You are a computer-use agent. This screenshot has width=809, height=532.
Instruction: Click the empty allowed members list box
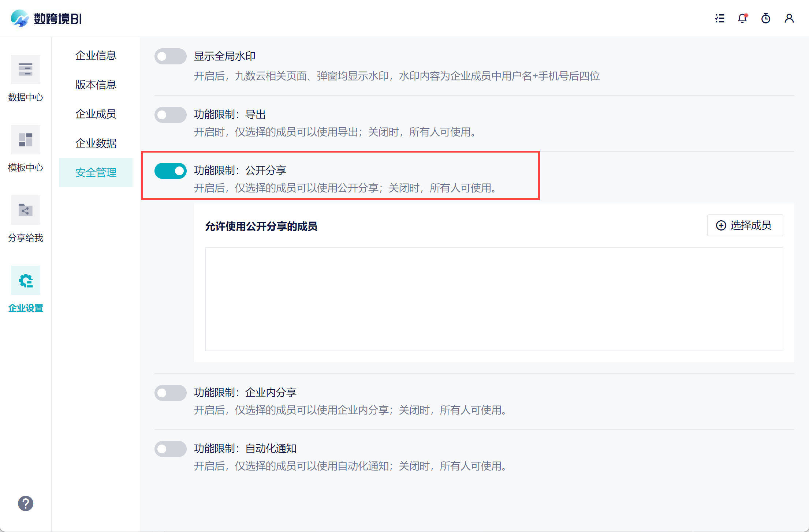(494, 299)
